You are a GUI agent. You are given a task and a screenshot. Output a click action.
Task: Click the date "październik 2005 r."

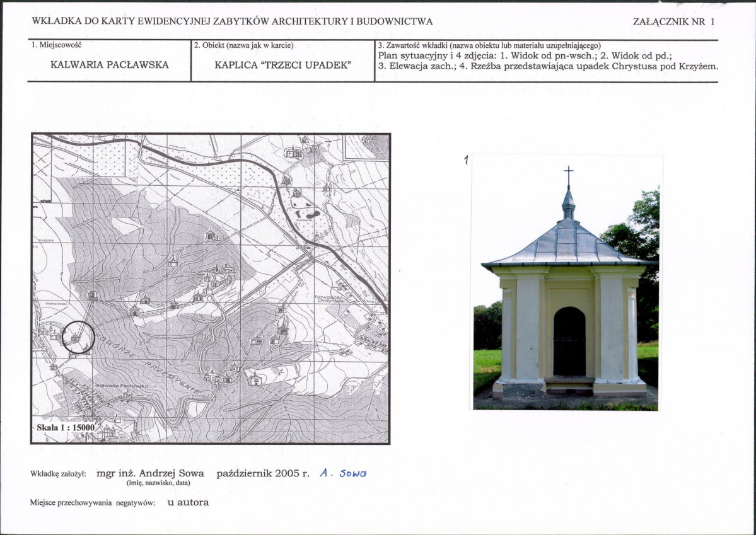tap(263, 473)
